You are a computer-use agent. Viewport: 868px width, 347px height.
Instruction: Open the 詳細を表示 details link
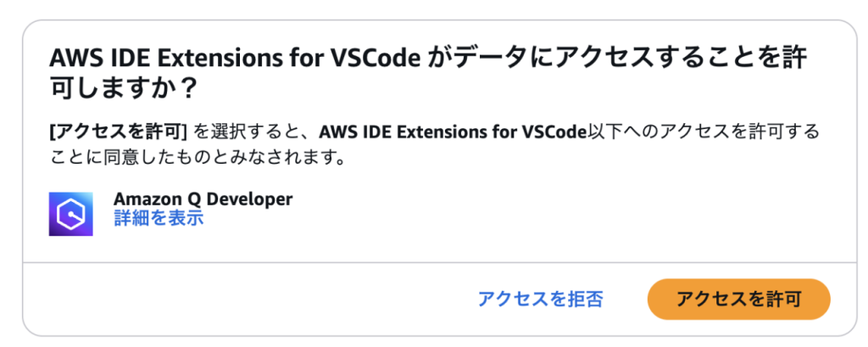pyautogui.click(x=159, y=219)
